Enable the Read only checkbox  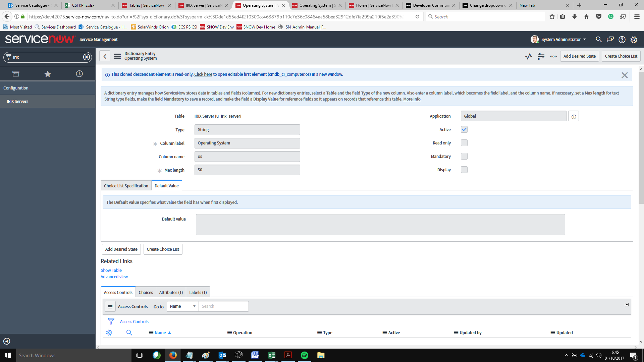pyautogui.click(x=464, y=143)
